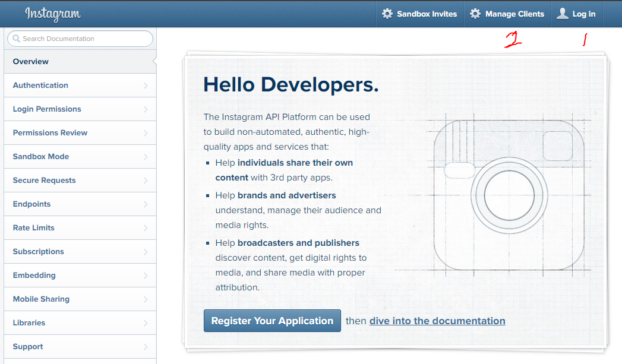Expand the Subscriptions chevron arrow
This screenshot has width=622, height=364.
146,252
